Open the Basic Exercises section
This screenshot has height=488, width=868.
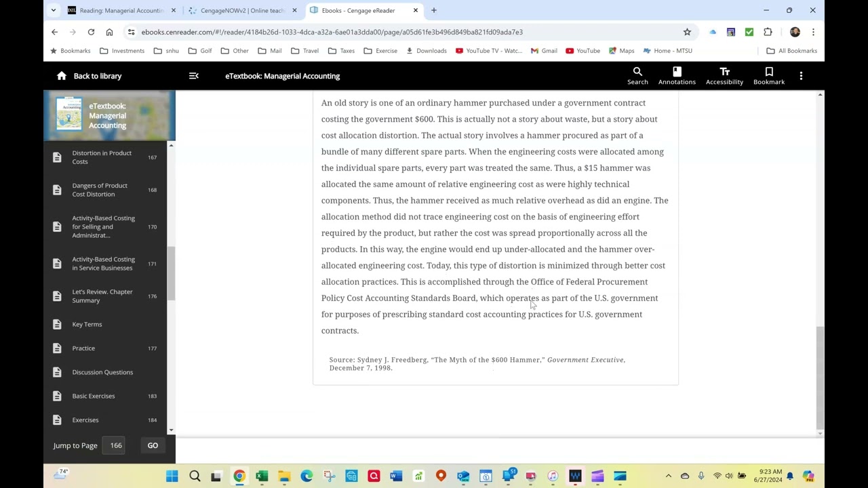point(105,396)
